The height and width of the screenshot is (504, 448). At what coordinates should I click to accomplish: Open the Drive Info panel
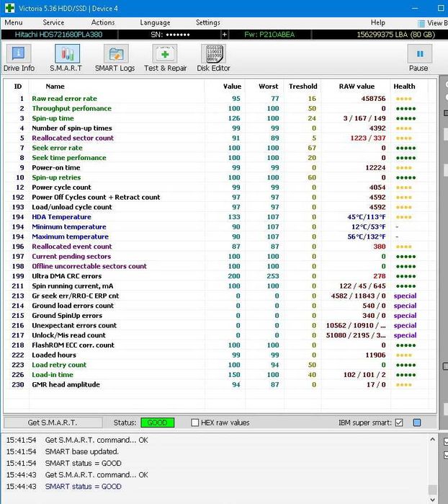pyautogui.click(x=19, y=58)
